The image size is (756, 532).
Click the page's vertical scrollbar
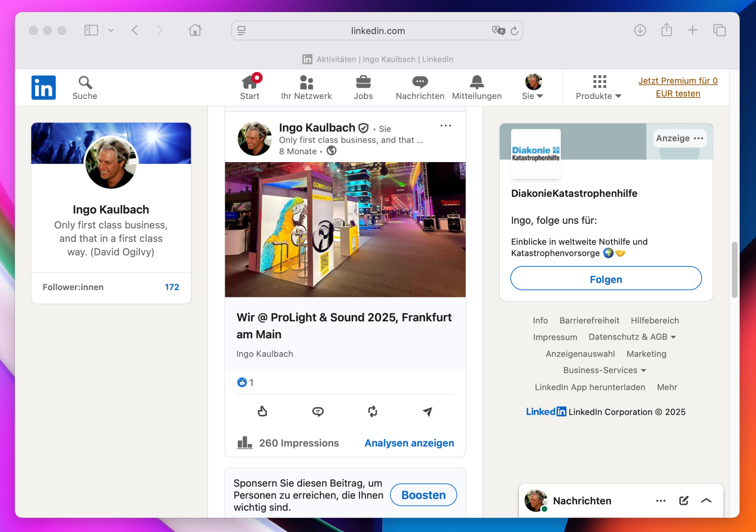[734, 270]
